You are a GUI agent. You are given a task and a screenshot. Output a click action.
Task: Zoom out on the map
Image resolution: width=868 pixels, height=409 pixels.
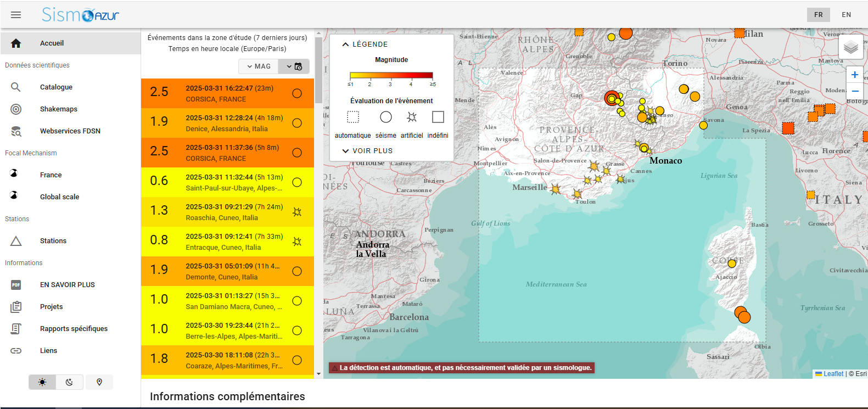pyautogui.click(x=854, y=91)
